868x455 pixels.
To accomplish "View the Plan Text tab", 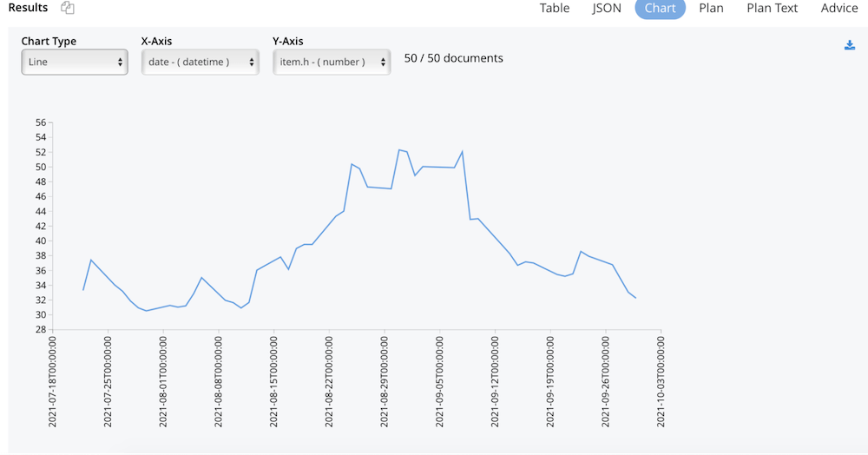I will pos(772,8).
